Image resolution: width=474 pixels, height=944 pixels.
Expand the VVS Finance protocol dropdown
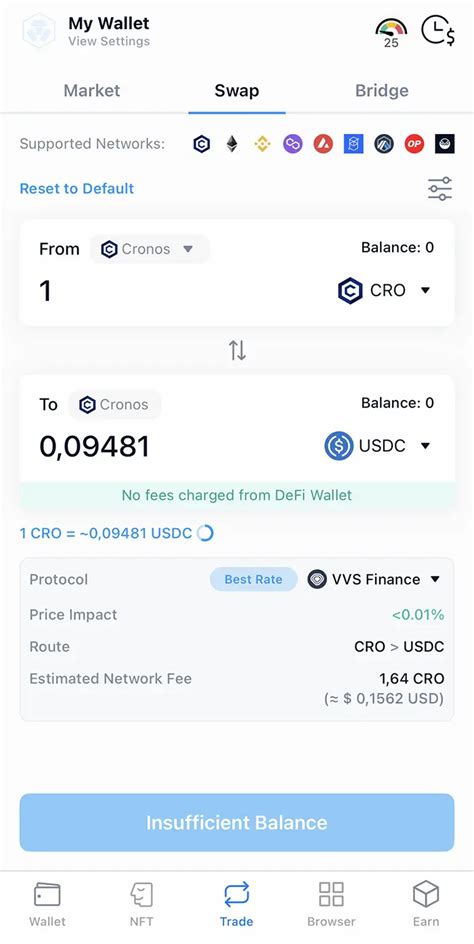375,580
